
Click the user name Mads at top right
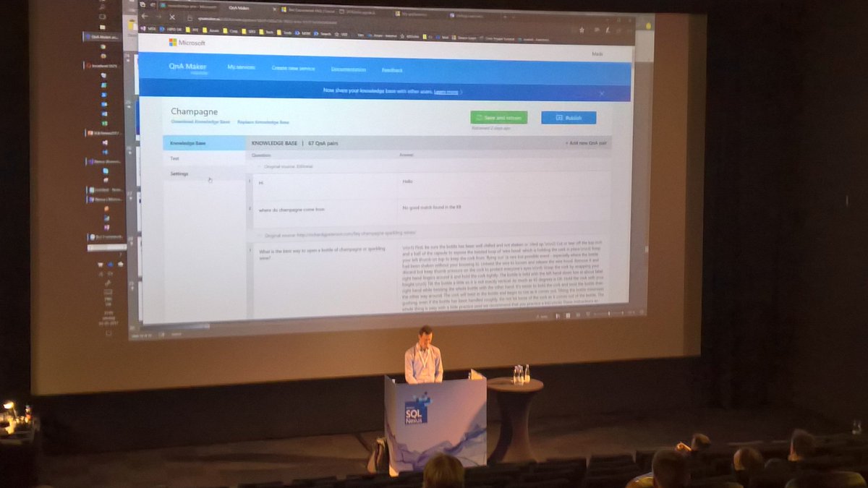(597, 54)
